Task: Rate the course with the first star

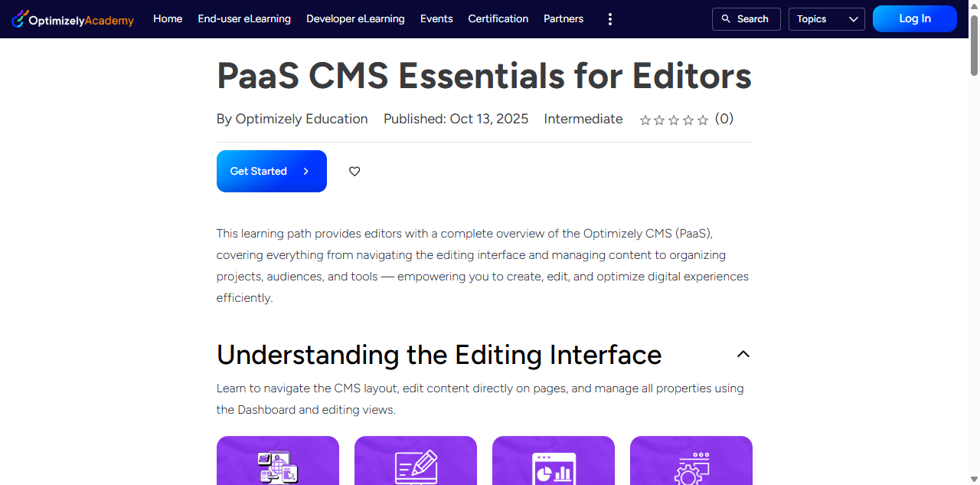Action: click(645, 120)
